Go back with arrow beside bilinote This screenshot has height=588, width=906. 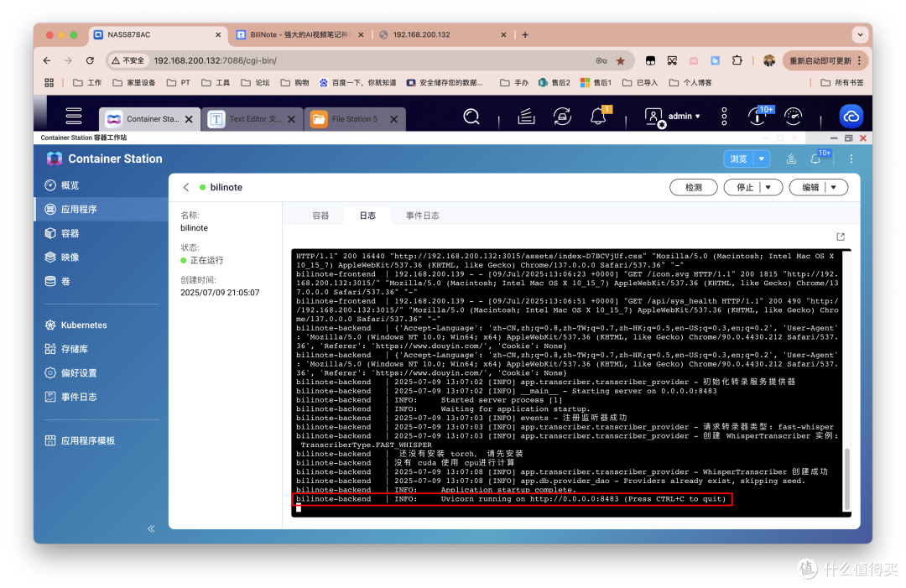point(186,187)
